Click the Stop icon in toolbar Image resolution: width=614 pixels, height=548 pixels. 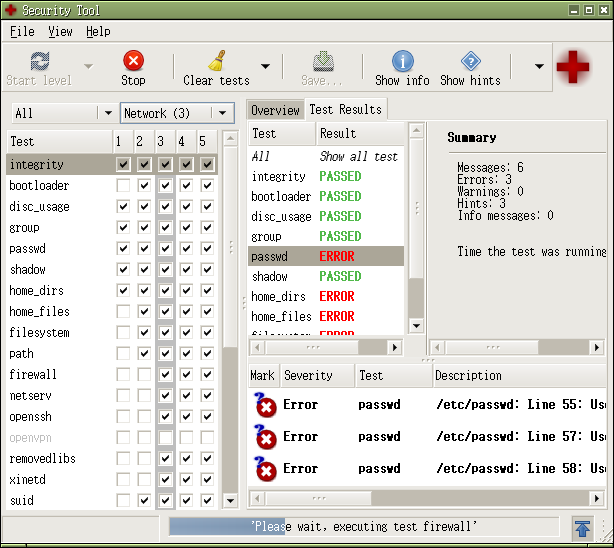(x=133, y=61)
